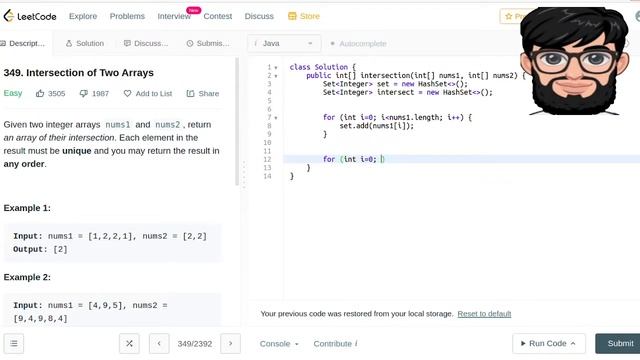This screenshot has height=360, width=640.
Task: Open the problem list hamburger icon
Action: [x=14, y=343]
